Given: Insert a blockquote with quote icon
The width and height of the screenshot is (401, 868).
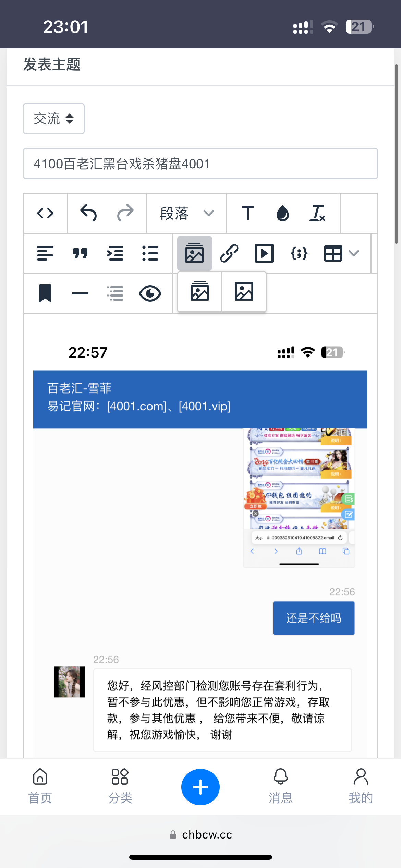Looking at the screenshot, I should click(x=80, y=253).
